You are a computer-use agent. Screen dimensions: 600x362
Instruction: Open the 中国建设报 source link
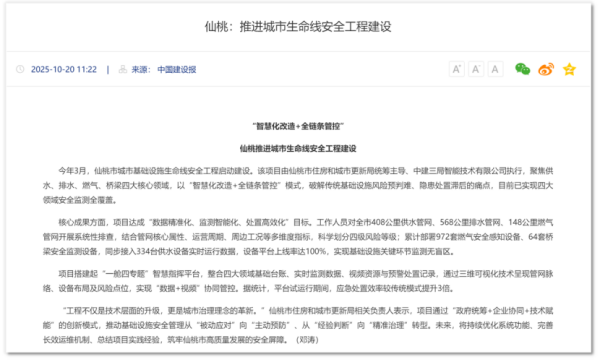(x=177, y=70)
